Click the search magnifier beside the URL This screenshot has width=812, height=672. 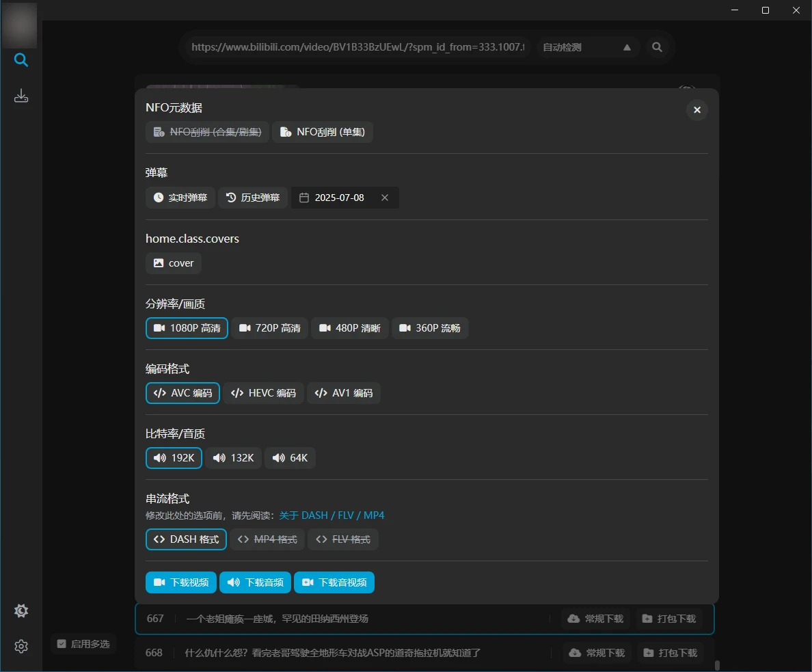coord(657,47)
